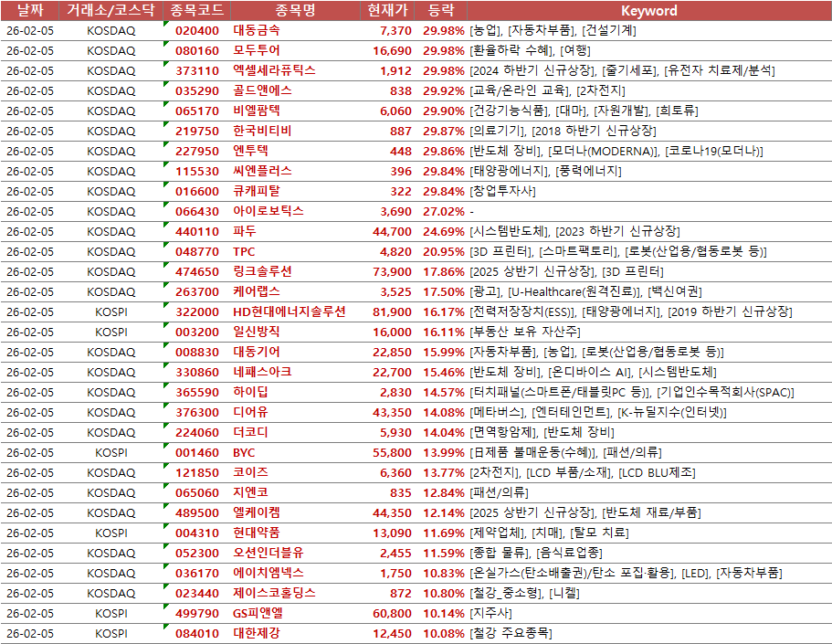
Task: Select price 73,900 cell
Action: [392, 272]
